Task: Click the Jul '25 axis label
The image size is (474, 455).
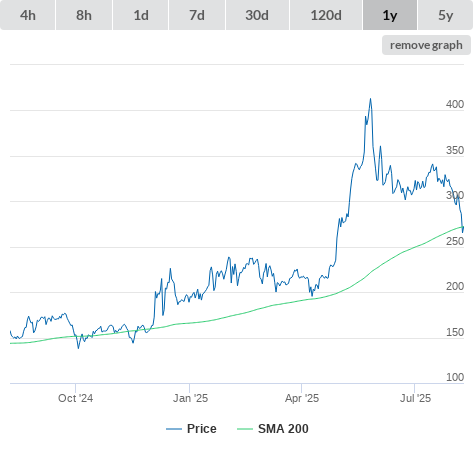Action: [415, 398]
